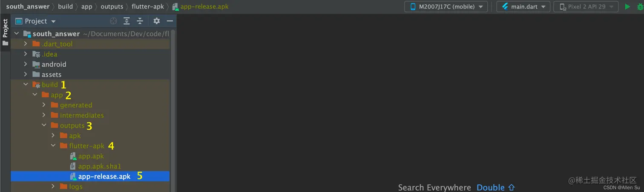Collapse the flutter-apk folder
644x192 pixels.
[x=53, y=145]
